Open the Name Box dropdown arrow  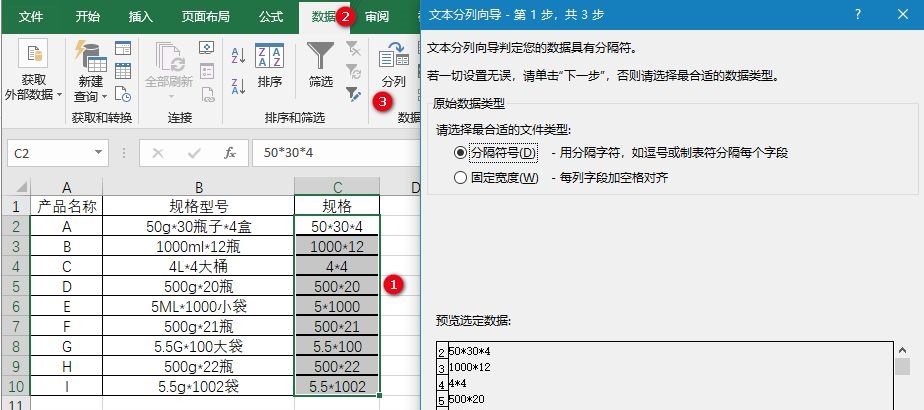point(98,153)
